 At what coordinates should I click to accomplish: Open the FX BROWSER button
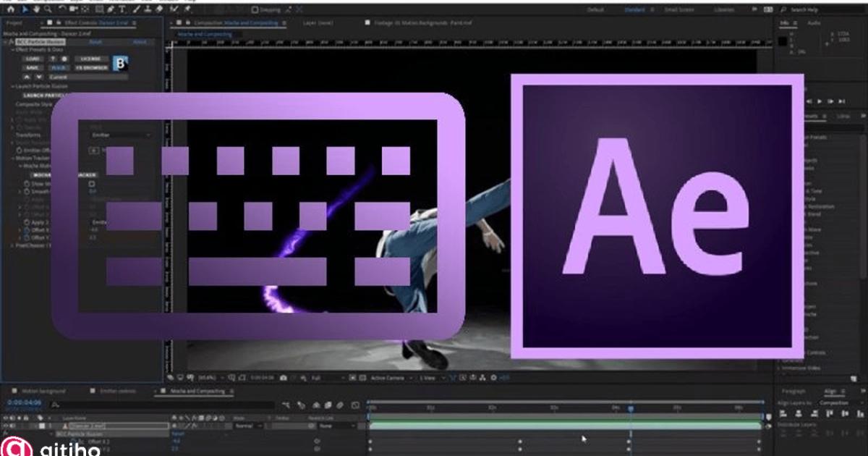coord(90,67)
